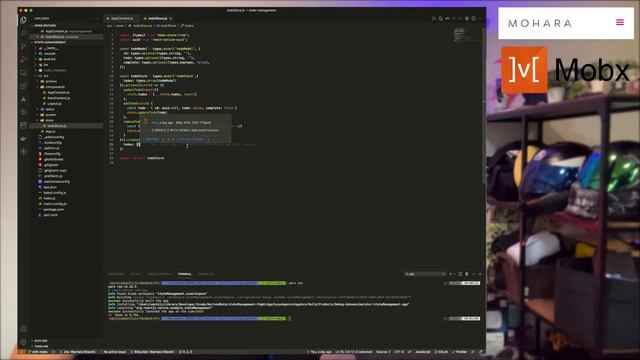Image resolution: width=640 pixels, height=360 pixels.
Task: Switch to the OUTPUT panel tab
Action: point(135,274)
